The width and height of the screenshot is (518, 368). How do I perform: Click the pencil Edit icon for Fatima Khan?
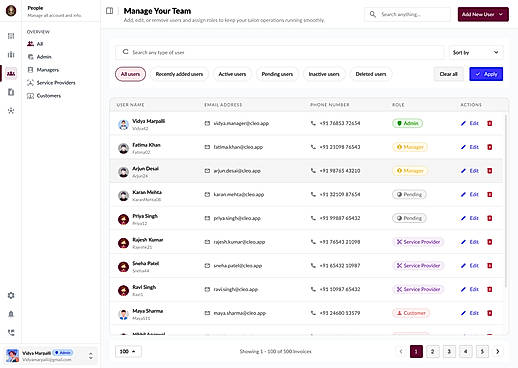tap(463, 147)
